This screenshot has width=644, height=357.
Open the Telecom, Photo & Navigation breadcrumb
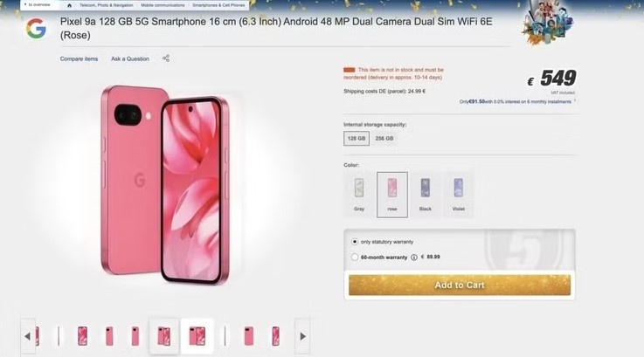107,5
